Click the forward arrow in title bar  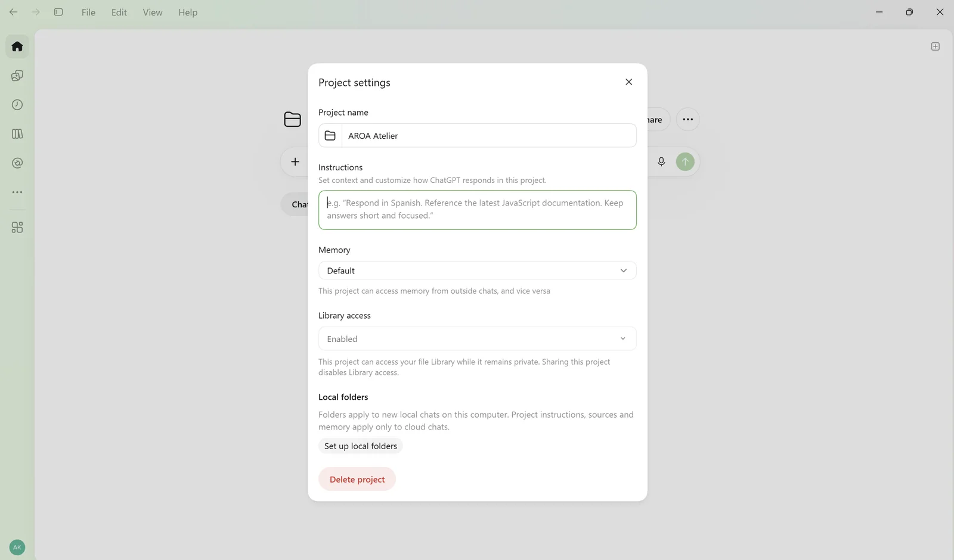pos(36,12)
